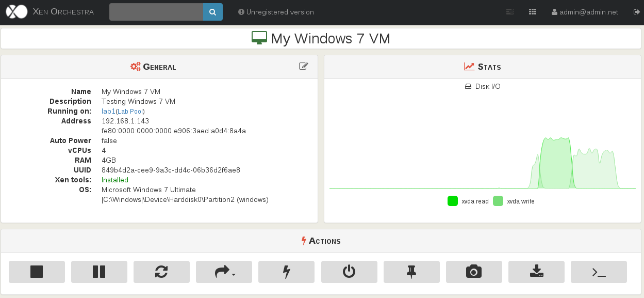Screen dimensions: 644x298
Task: Reboot the VM with refresh button
Action: [161, 272]
